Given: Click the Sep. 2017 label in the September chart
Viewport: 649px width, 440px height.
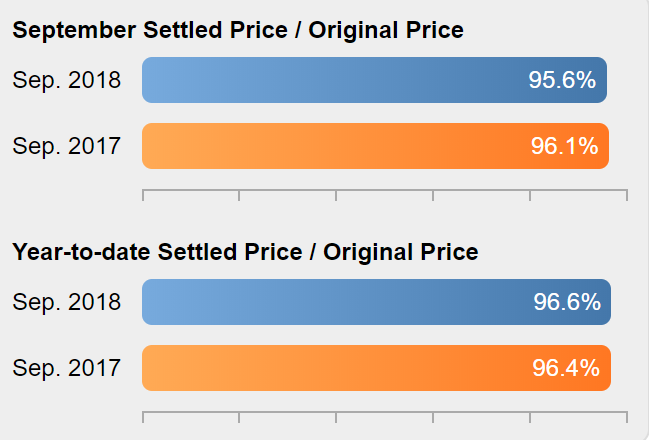Looking at the screenshot, I should pyautogui.click(x=67, y=146).
